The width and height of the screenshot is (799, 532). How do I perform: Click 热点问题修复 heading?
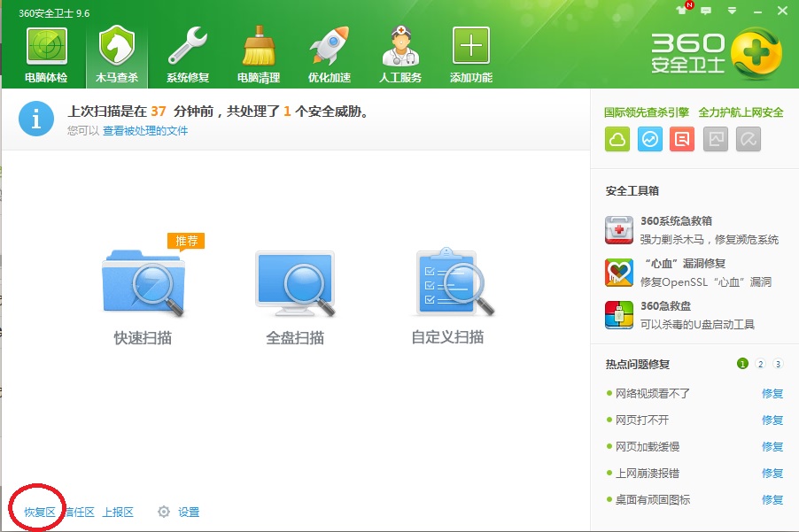638,364
